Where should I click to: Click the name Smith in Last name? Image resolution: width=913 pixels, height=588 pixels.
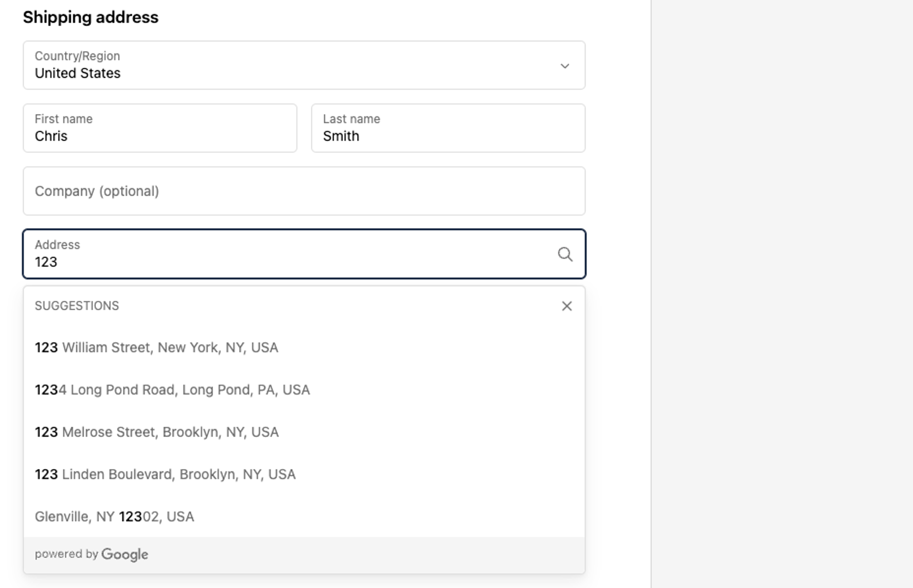point(341,136)
